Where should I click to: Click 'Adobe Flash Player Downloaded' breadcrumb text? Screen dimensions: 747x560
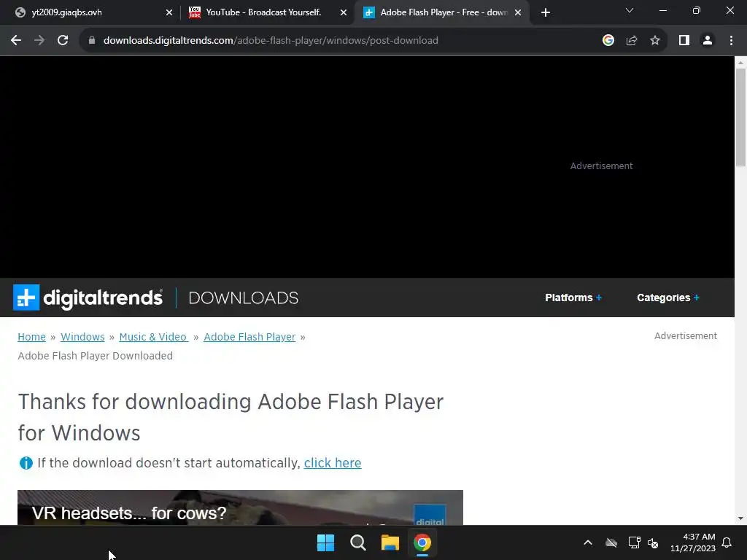pos(96,356)
